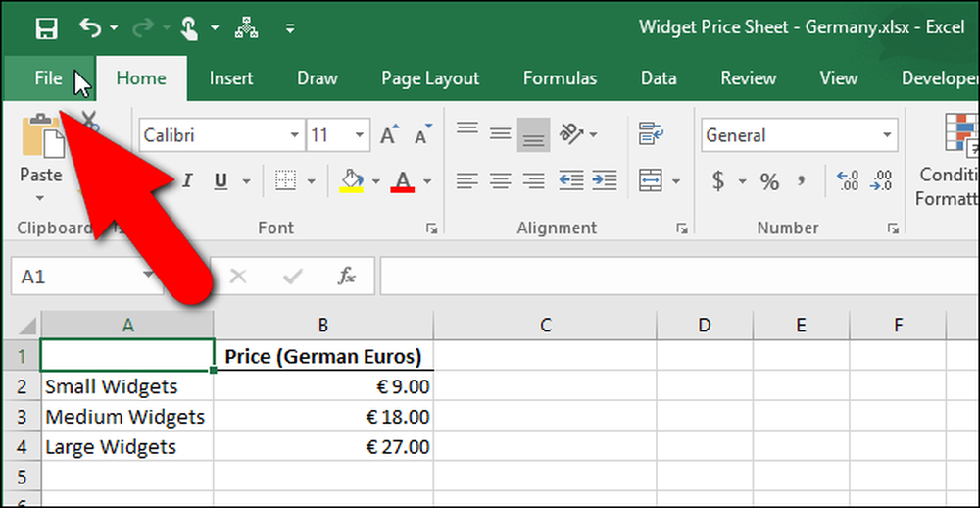Click the Undo arrow icon
This screenshot has height=508, width=980.
pyautogui.click(x=90, y=27)
